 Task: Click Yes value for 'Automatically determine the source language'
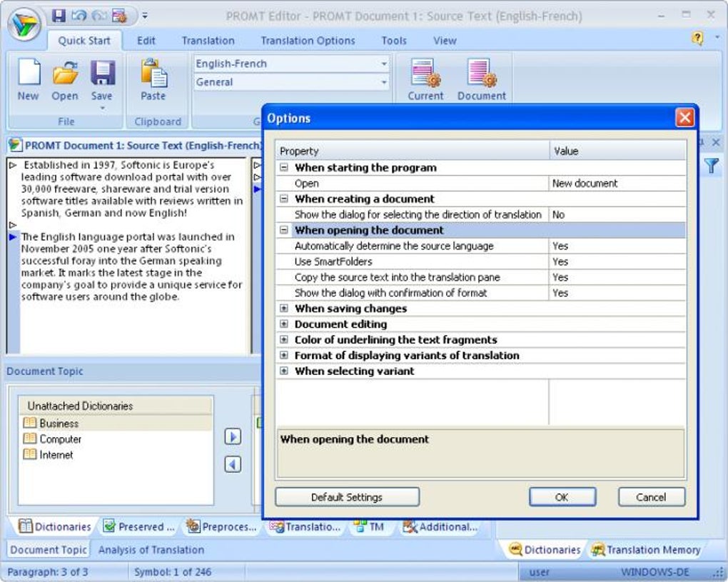pyautogui.click(x=617, y=246)
